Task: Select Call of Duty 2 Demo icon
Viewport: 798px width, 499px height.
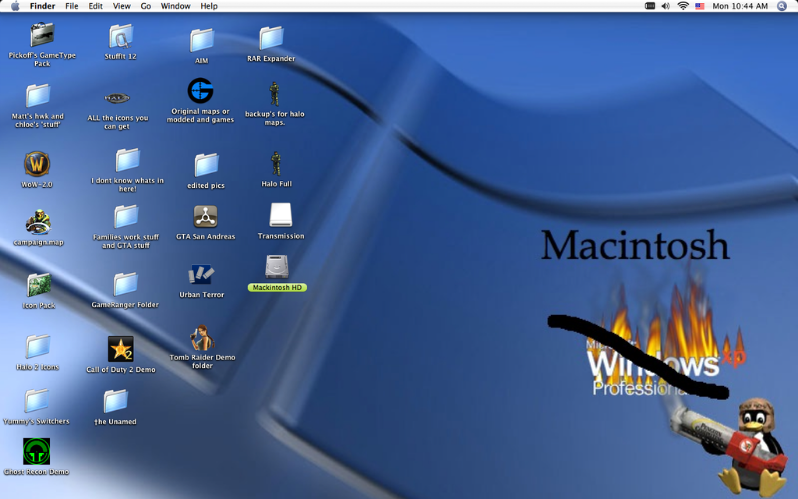Action: pyautogui.click(x=121, y=349)
